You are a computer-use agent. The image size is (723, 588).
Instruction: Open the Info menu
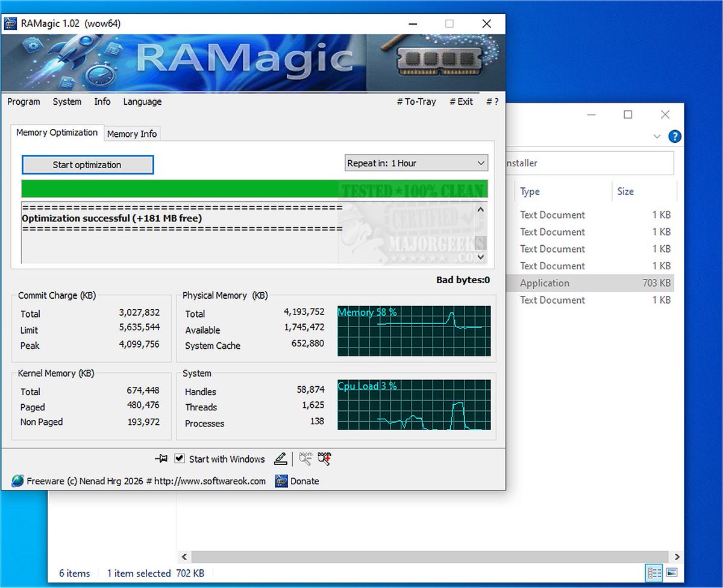102,102
